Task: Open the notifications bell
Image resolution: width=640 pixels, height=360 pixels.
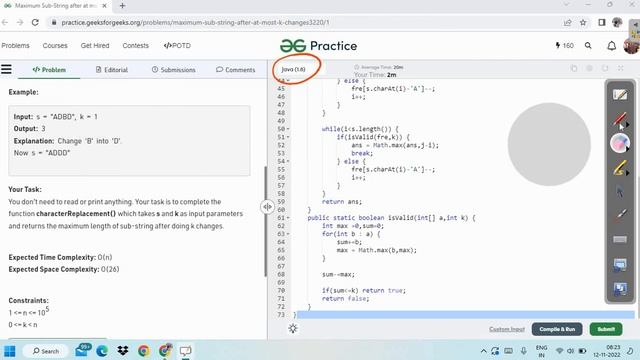Action: coord(611,46)
